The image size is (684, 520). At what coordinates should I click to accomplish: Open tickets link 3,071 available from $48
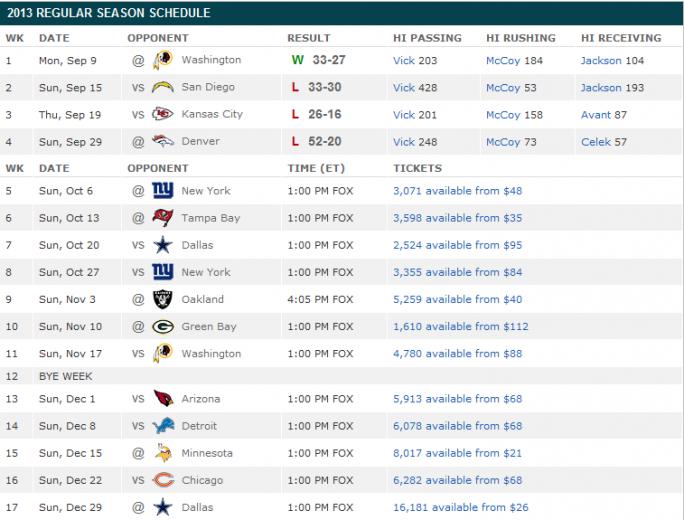click(458, 191)
